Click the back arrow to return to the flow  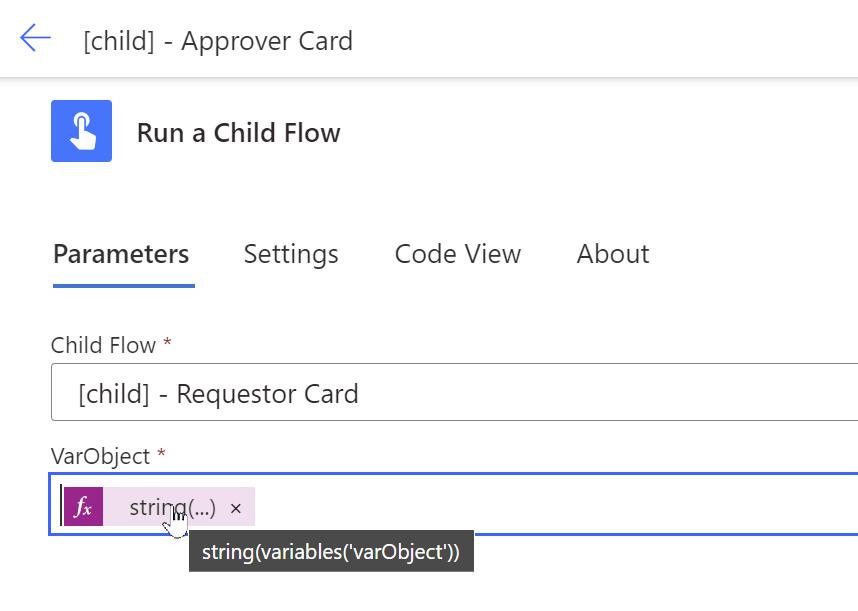coord(36,38)
